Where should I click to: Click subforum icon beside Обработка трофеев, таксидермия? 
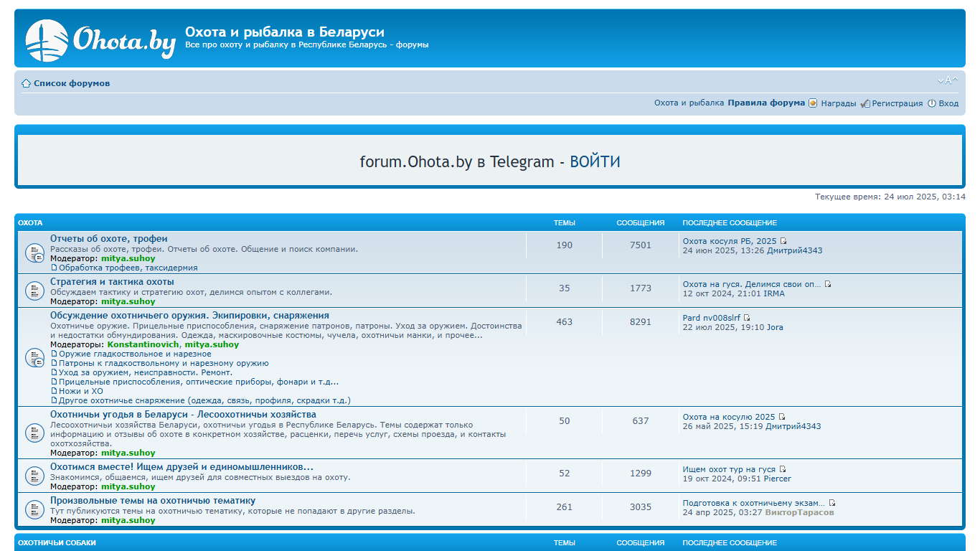click(x=54, y=268)
